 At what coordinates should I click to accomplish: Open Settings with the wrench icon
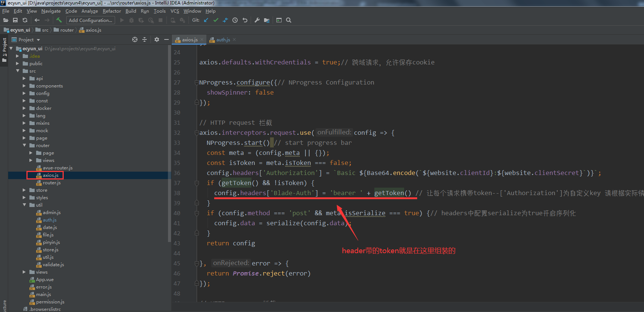(x=257, y=20)
